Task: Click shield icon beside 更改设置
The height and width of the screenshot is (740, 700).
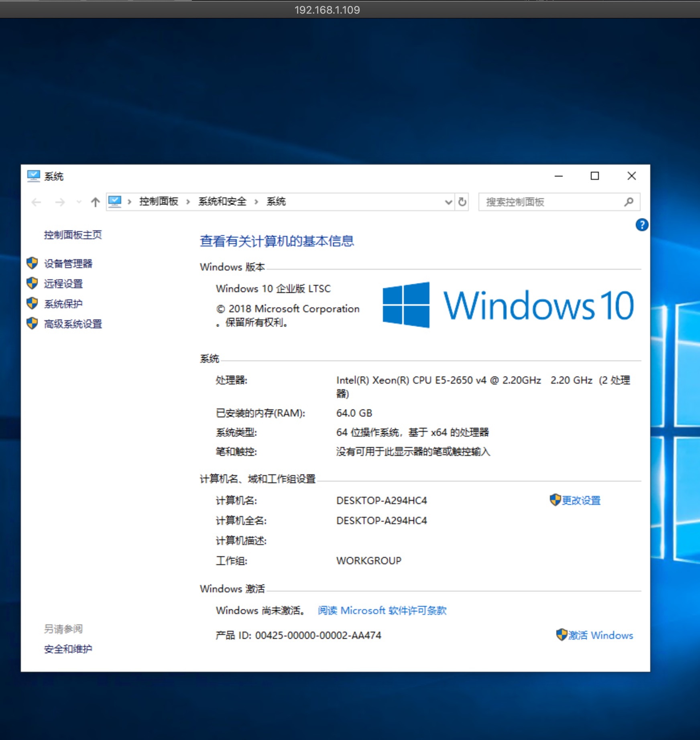Action: pyautogui.click(x=555, y=500)
